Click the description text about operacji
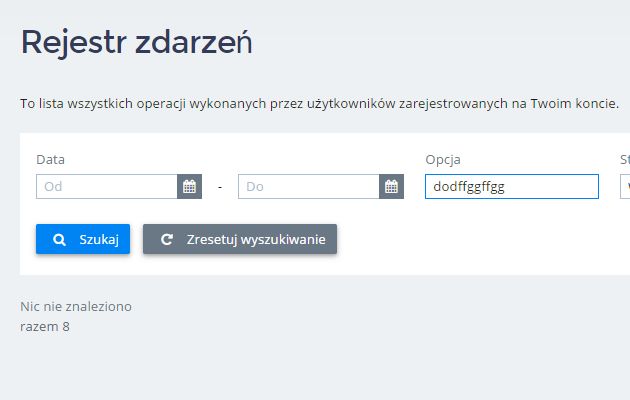This screenshot has width=630, height=400. click(319, 104)
